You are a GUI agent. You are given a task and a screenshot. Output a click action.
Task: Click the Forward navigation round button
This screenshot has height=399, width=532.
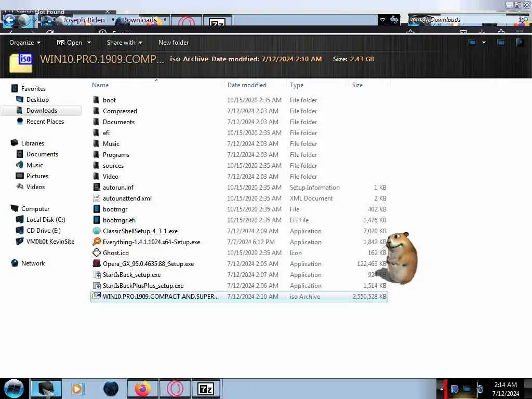point(24,20)
